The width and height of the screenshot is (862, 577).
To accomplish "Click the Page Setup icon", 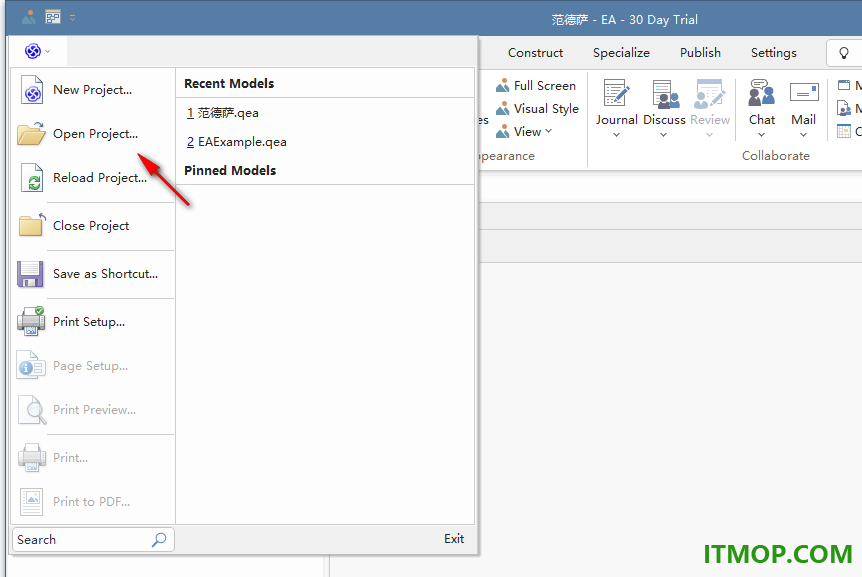I will 31,365.
